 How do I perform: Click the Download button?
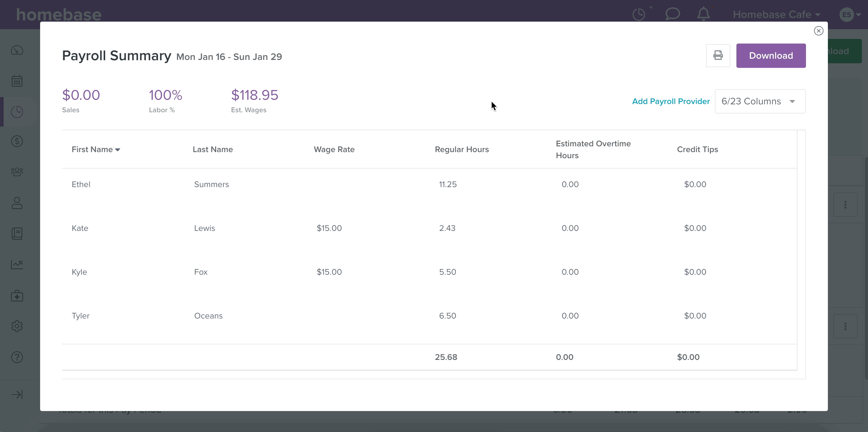point(771,56)
